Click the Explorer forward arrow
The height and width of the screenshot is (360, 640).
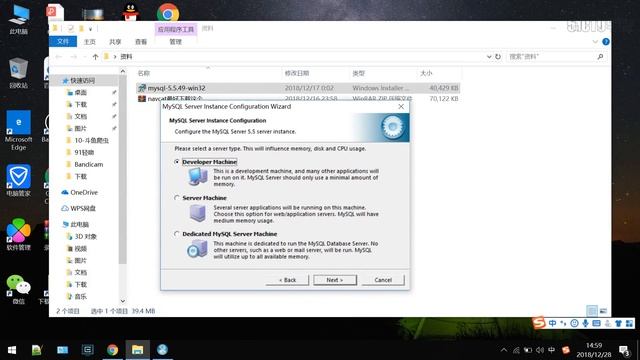[x=73, y=57]
